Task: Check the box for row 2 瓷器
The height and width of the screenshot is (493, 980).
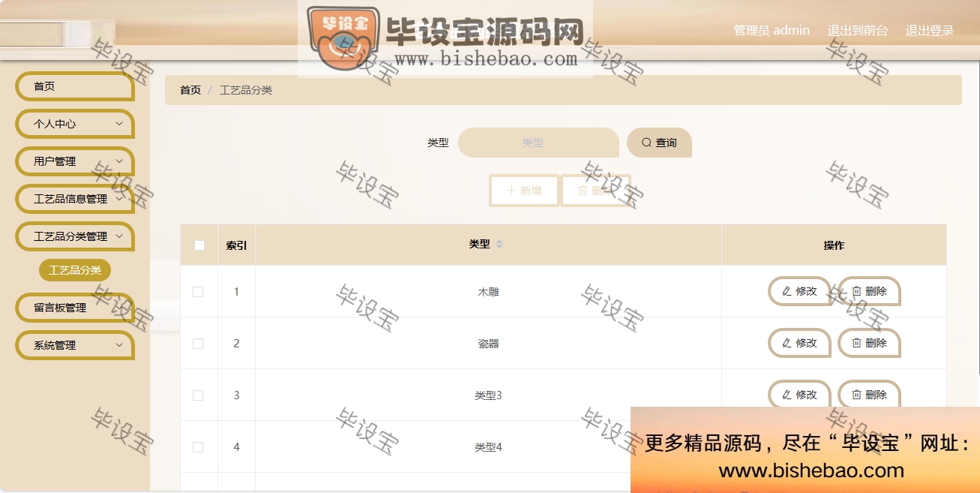Action: click(198, 344)
